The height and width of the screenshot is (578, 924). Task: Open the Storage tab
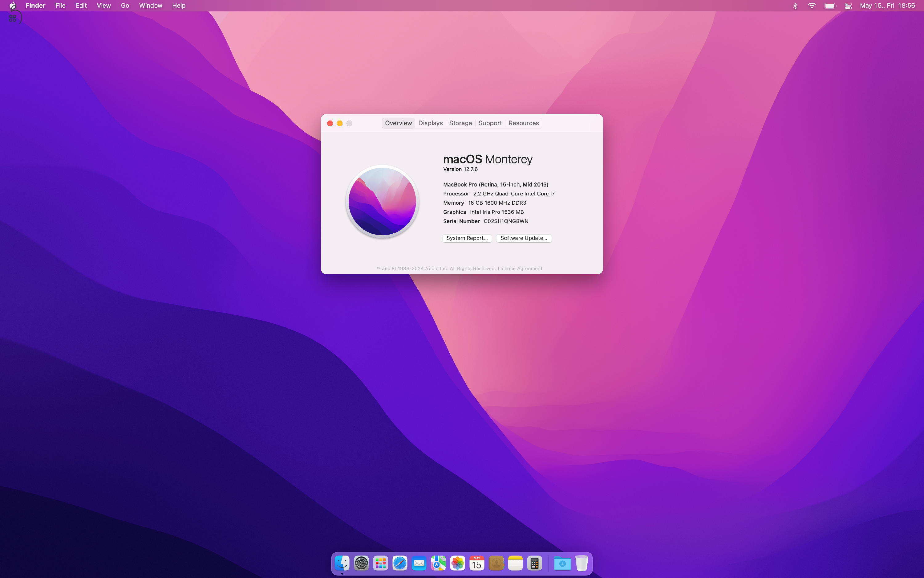460,123
